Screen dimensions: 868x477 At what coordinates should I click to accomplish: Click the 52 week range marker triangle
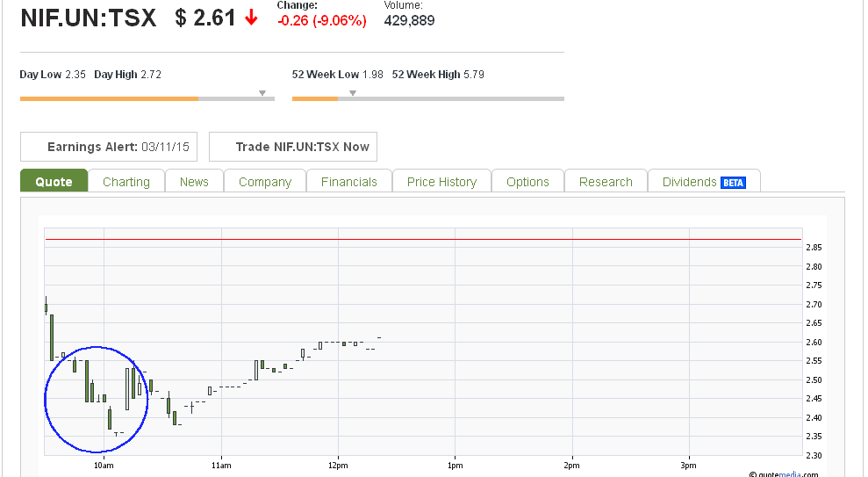[x=353, y=93]
